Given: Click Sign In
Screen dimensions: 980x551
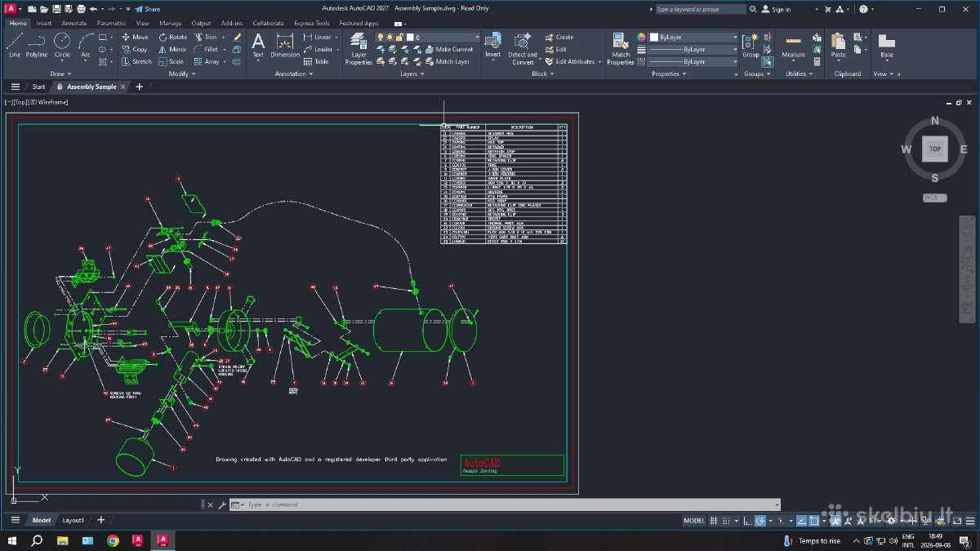Looking at the screenshot, I should pos(776,9).
